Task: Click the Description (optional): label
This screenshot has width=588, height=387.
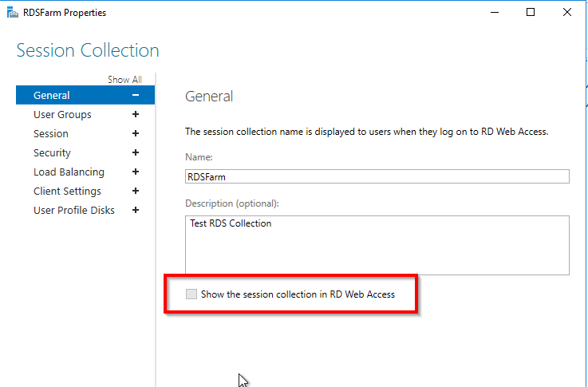Action: coord(232,203)
